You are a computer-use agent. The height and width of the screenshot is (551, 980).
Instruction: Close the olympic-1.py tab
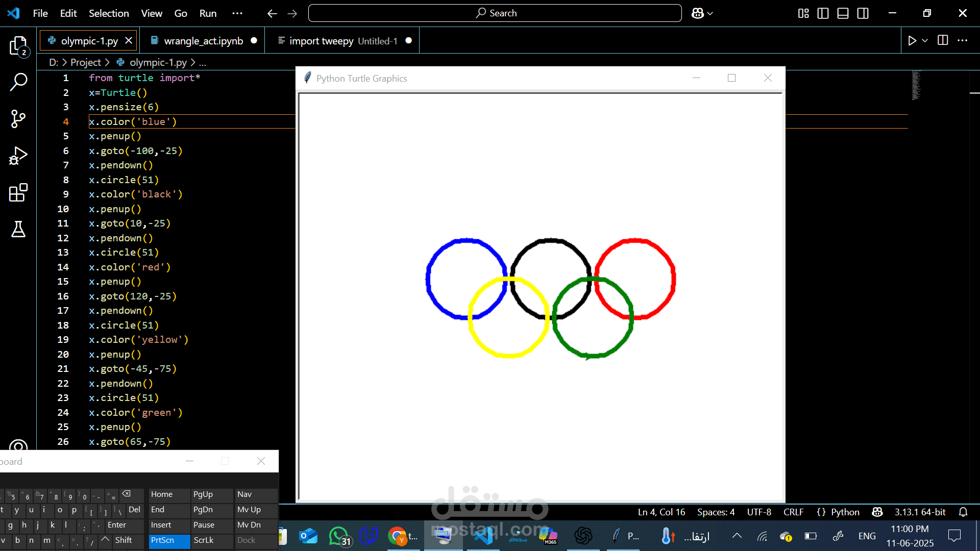tap(129, 40)
